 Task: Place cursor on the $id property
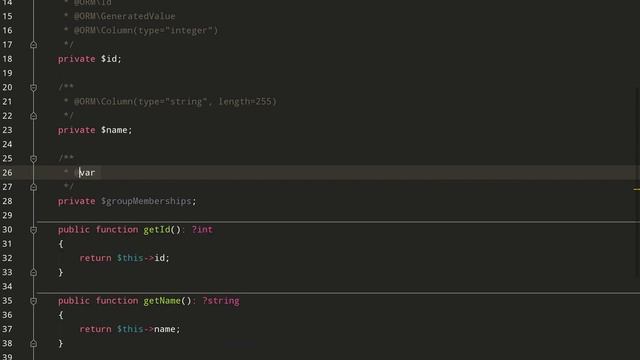[x=109, y=59]
